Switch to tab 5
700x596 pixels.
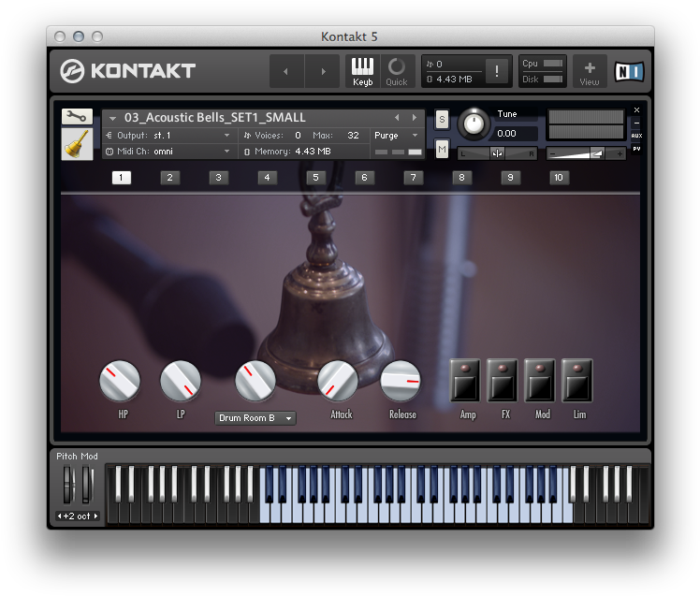click(x=315, y=178)
